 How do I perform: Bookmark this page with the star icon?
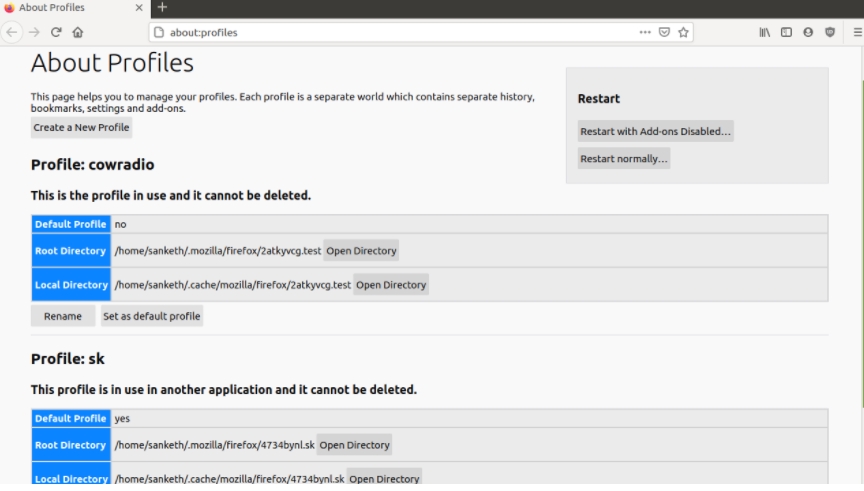point(684,32)
